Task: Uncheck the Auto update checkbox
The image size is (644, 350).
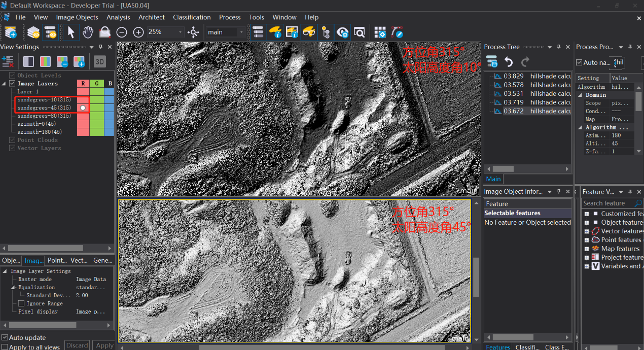Action: [5, 338]
